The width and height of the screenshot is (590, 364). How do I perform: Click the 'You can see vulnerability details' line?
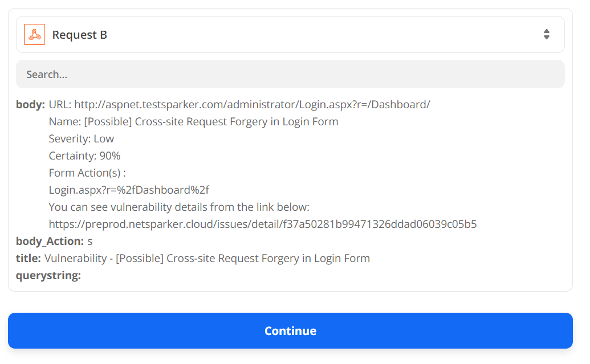tap(179, 207)
